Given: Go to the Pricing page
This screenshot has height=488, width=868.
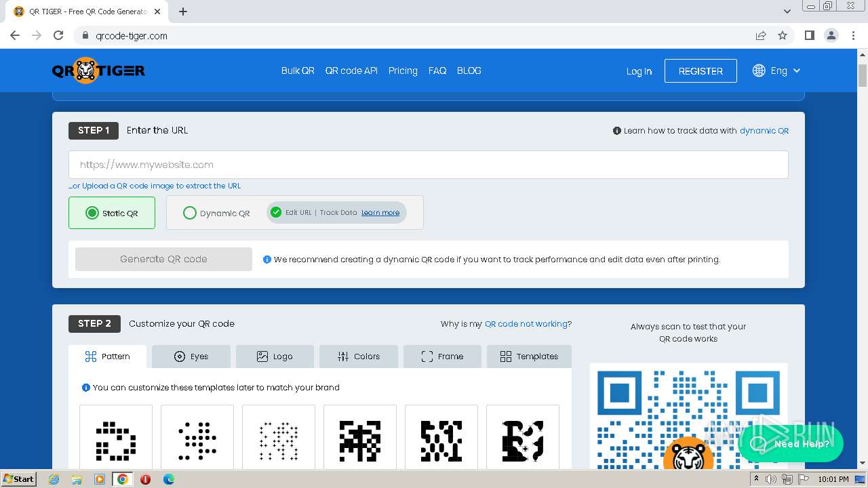Looking at the screenshot, I should (x=403, y=70).
